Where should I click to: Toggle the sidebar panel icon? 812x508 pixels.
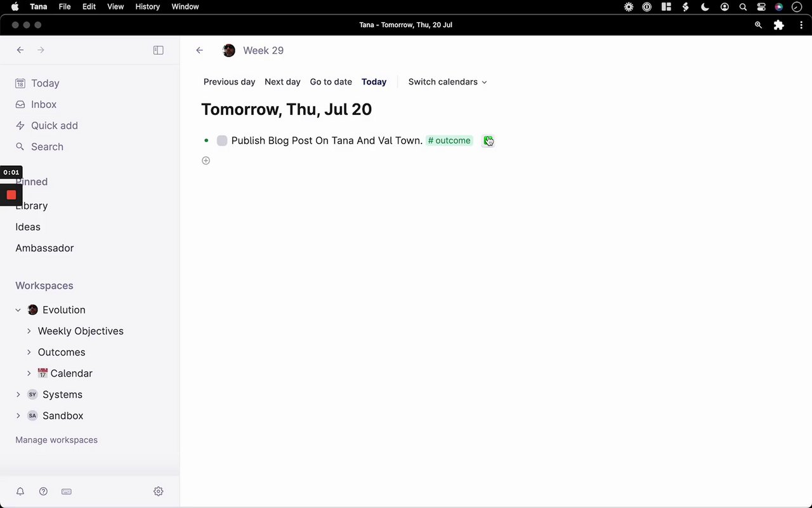click(159, 50)
